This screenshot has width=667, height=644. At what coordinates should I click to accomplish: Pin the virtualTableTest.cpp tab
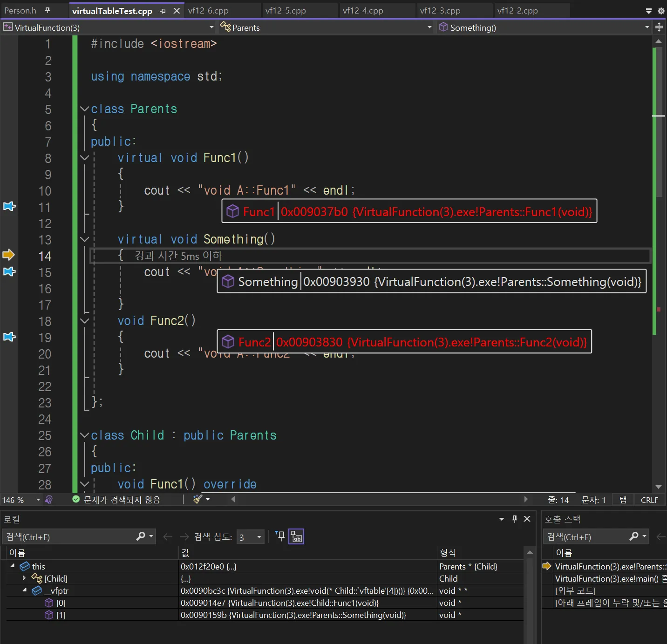(x=163, y=11)
